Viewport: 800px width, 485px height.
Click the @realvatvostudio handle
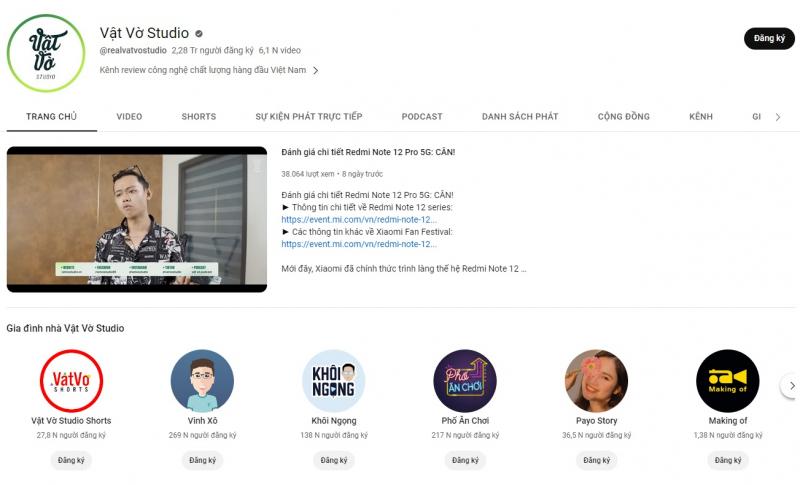click(x=133, y=50)
